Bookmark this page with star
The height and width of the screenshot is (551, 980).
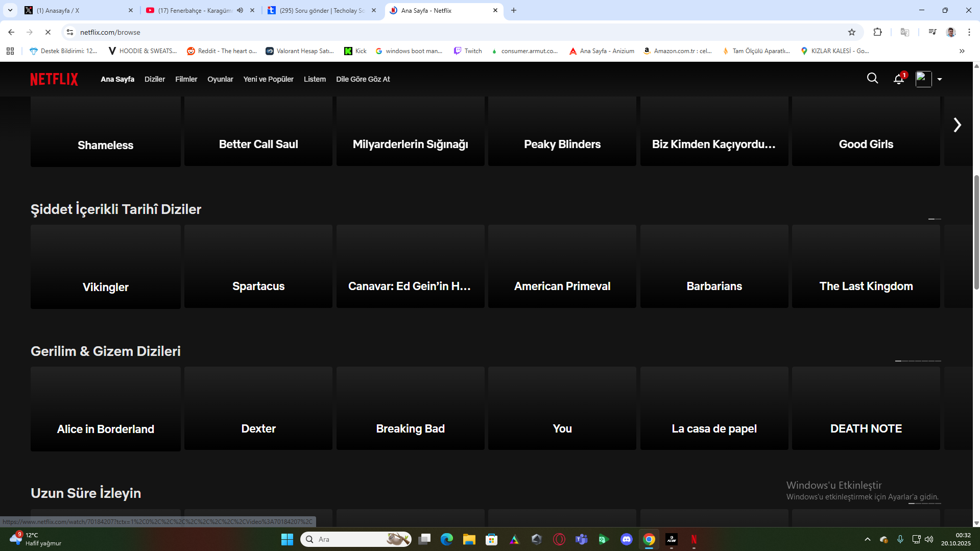[852, 32]
